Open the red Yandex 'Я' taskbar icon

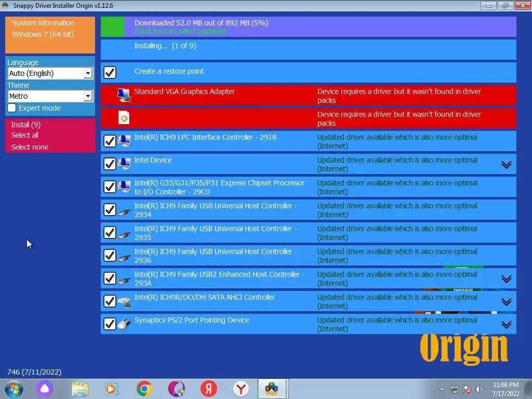(x=209, y=389)
